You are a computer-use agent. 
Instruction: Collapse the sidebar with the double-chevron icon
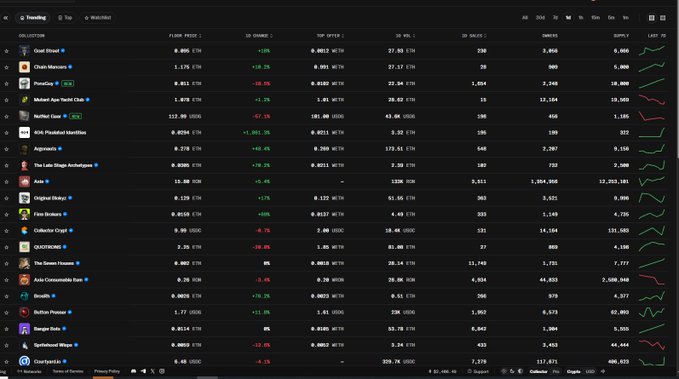coord(6,18)
